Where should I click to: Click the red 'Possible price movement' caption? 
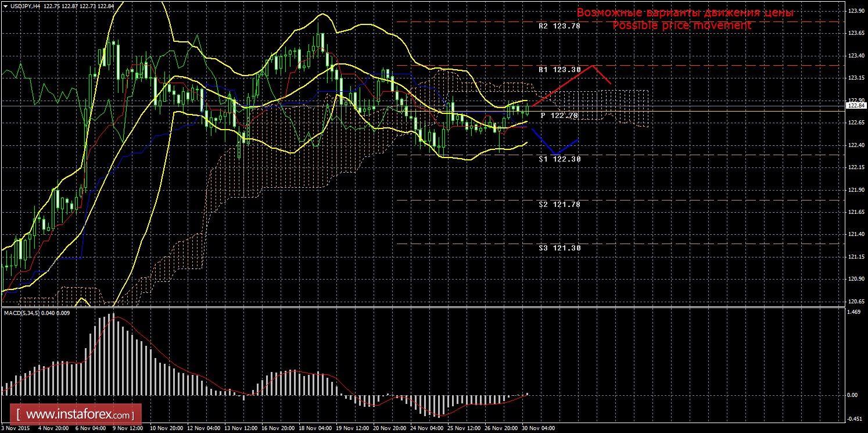click(x=682, y=26)
